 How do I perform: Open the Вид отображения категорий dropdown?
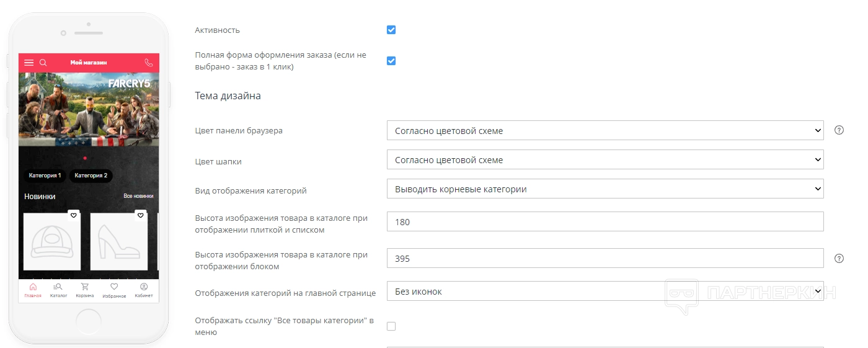(x=604, y=189)
